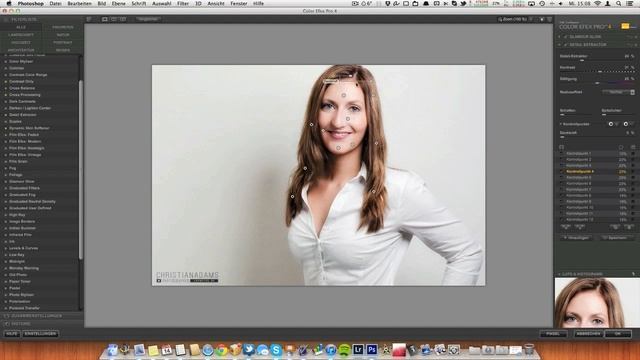Add a positive control point icon

click(x=611, y=124)
